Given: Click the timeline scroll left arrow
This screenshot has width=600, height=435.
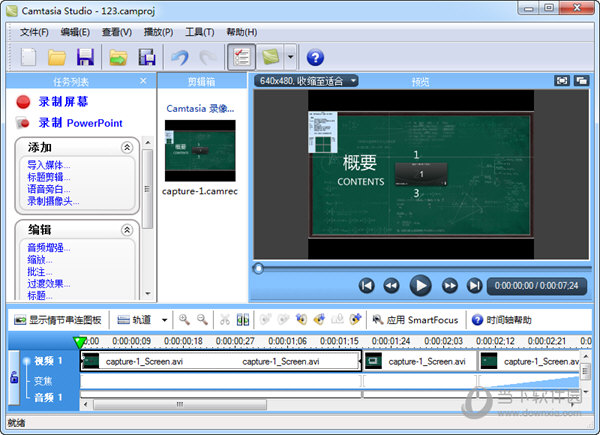Looking at the screenshot, I should coord(86,404).
